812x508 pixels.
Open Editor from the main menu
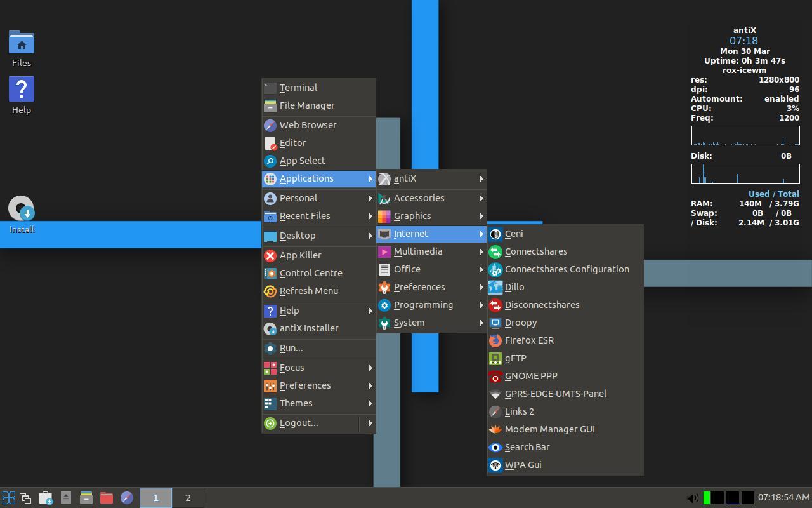(319, 143)
